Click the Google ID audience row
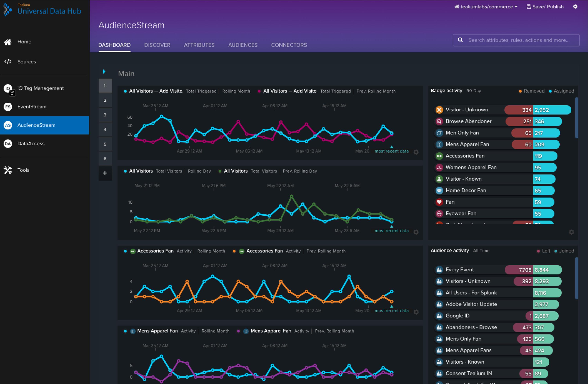 496,316
